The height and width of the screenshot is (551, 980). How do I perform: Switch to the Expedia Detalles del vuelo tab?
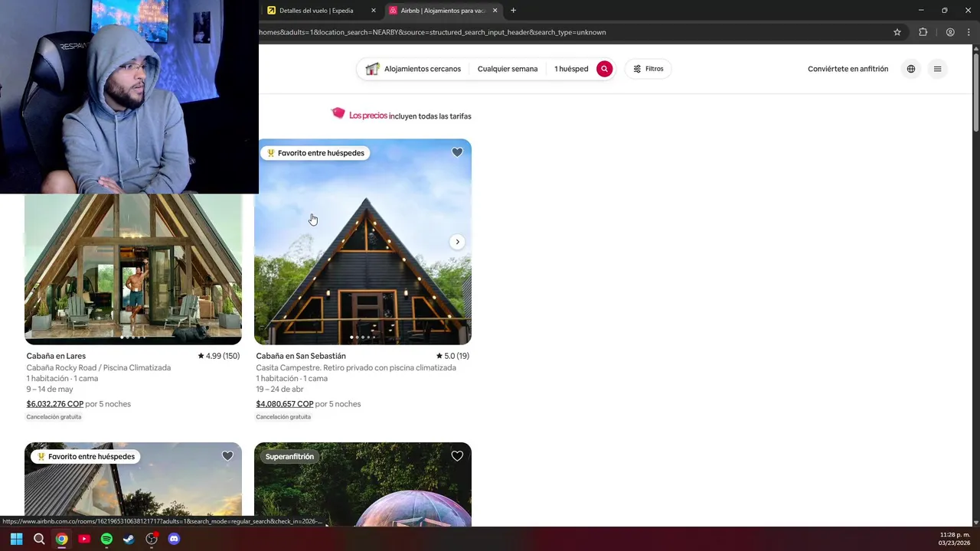[315, 11]
